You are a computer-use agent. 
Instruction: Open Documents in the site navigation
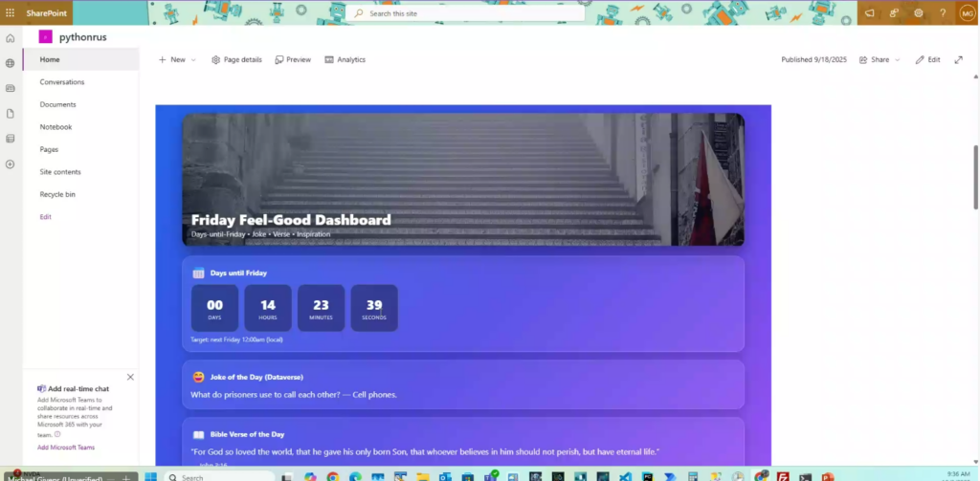click(58, 104)
